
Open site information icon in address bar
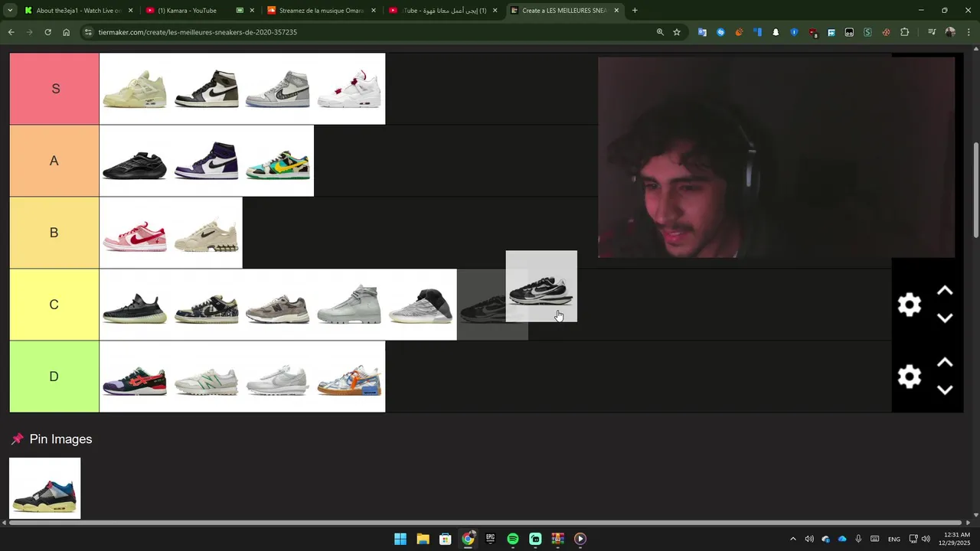click(x=88, y=32)
